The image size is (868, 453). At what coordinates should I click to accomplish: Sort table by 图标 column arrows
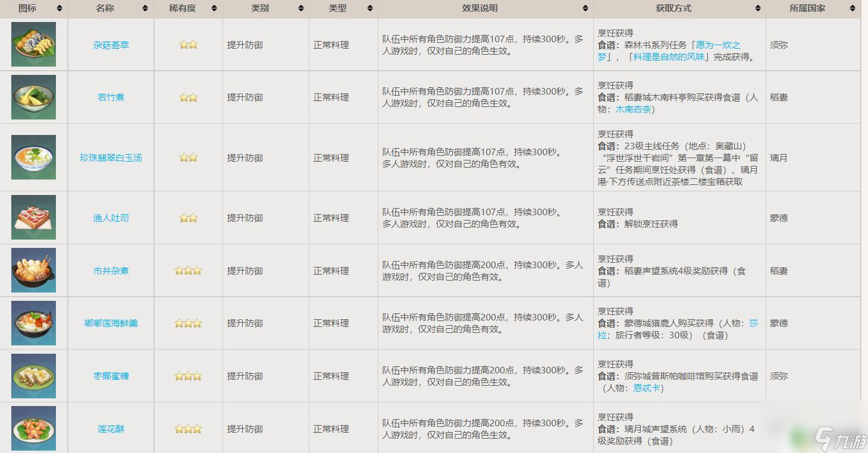point(59,8)
